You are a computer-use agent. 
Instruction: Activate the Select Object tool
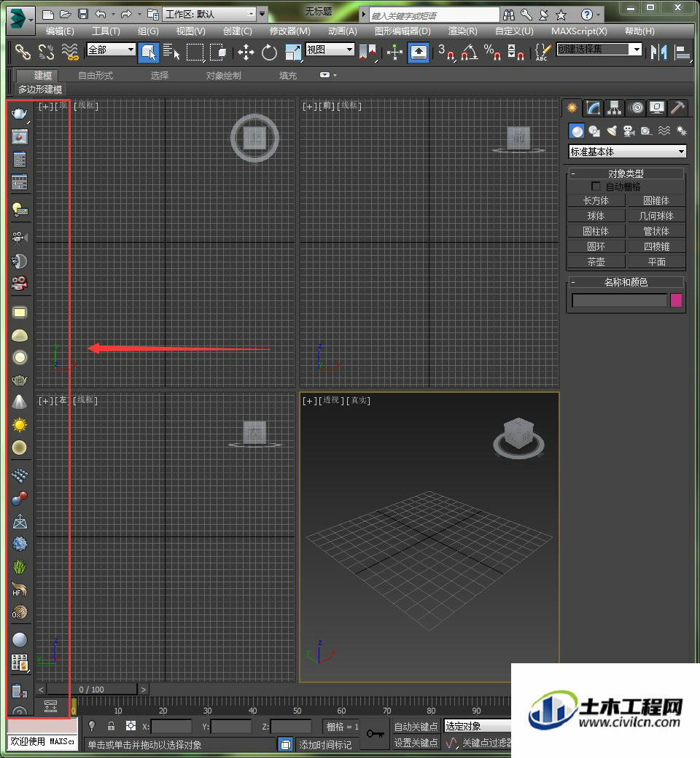tap(149, 52)
